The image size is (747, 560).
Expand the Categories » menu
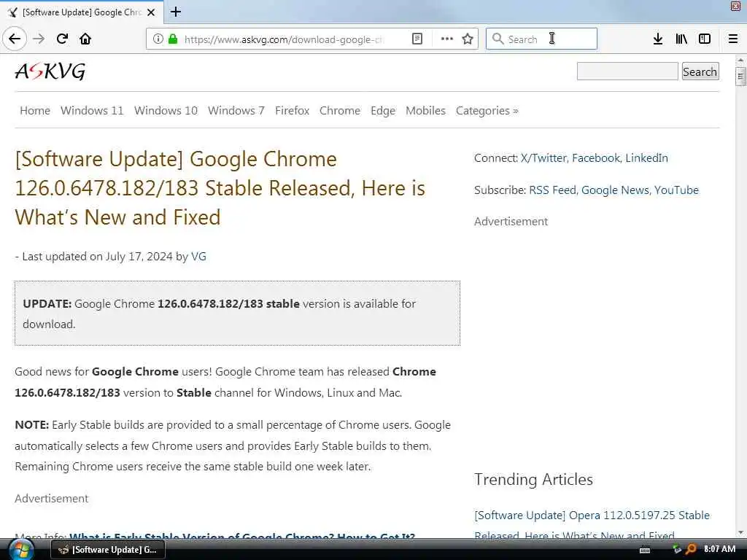[x=487, y=111]
